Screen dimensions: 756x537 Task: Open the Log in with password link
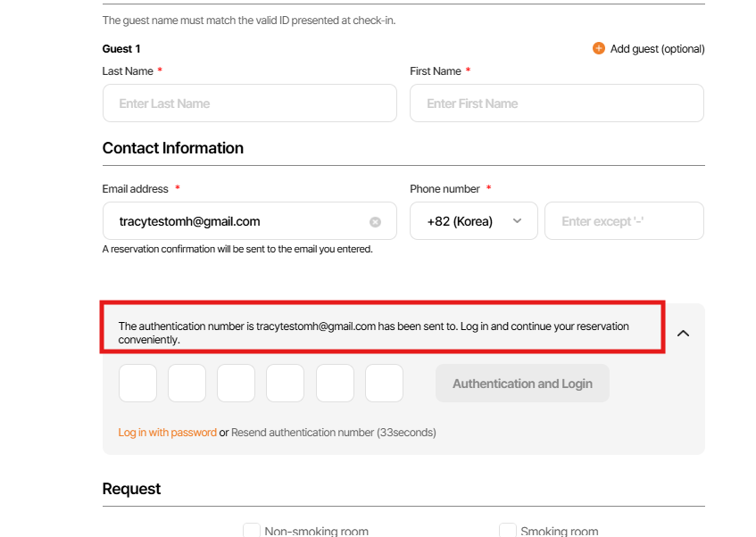pyautogui.click(x=168, y=433)
